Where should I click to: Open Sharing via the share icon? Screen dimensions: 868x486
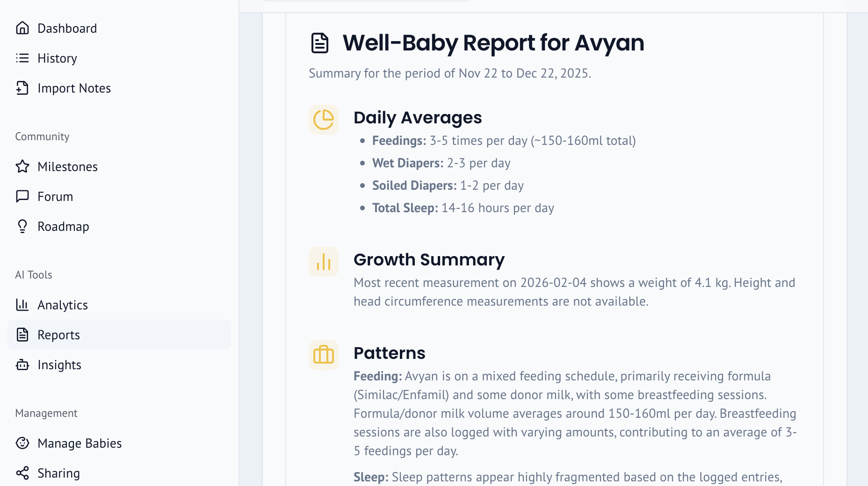click(x=22, y=473)
